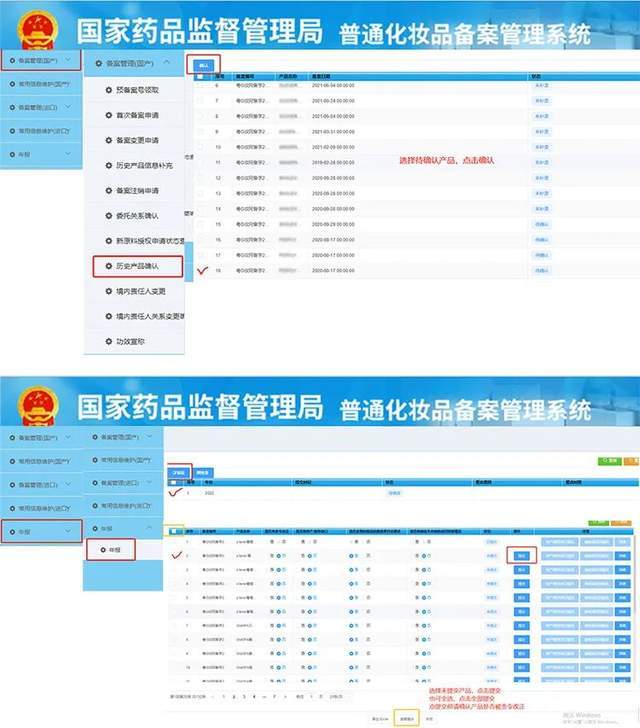Click gear icon of 常用信息维护(国产) in upper screenshot sidebar

coord(13,84)
